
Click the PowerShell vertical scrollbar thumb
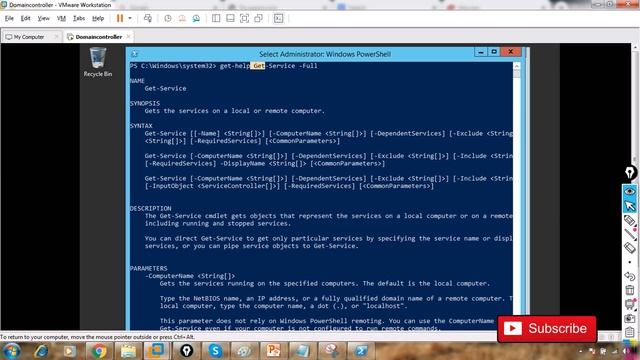[517, 74]
